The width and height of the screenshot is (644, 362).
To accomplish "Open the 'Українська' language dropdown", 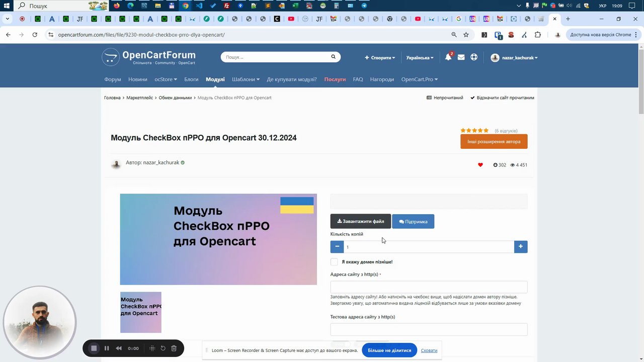I will (x=420, y=58).
